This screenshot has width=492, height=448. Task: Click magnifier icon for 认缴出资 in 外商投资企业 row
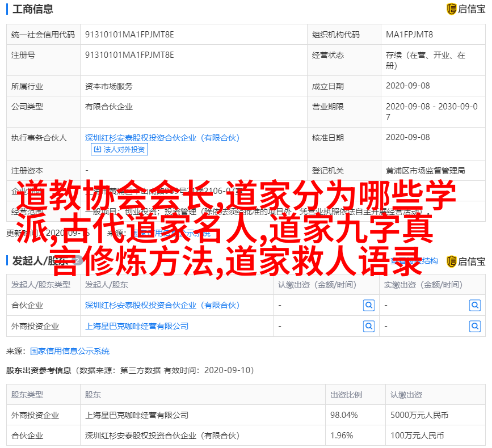(x=369, y=327)
